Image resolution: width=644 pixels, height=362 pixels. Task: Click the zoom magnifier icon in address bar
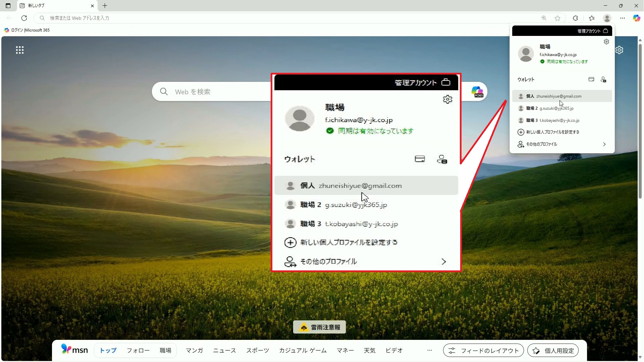(x=544, y=18)
